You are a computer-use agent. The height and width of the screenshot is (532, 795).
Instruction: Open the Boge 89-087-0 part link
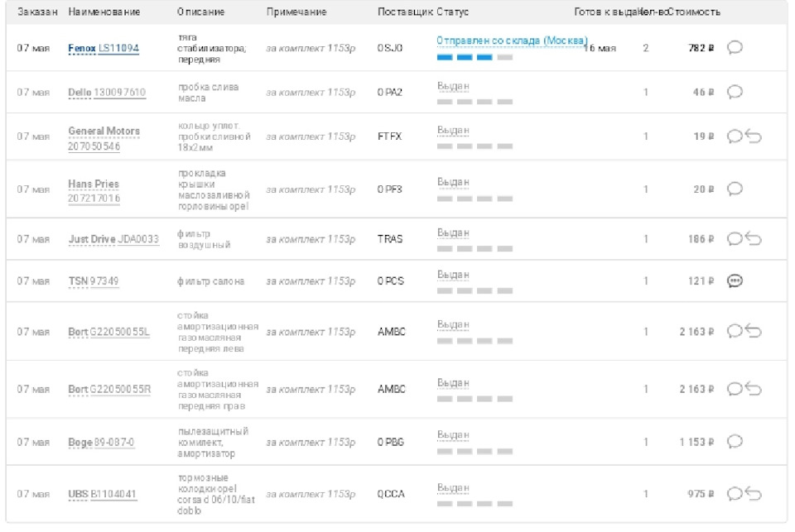101,443
